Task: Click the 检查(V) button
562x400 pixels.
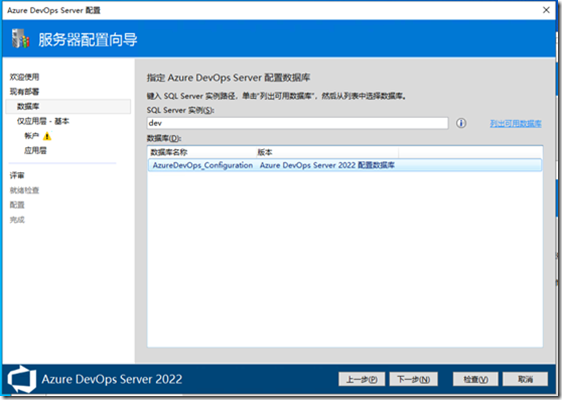Action: (x=475, y=379)
